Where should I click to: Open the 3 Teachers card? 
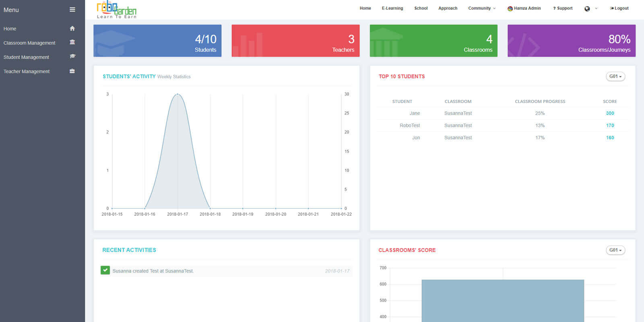(295, 41)
